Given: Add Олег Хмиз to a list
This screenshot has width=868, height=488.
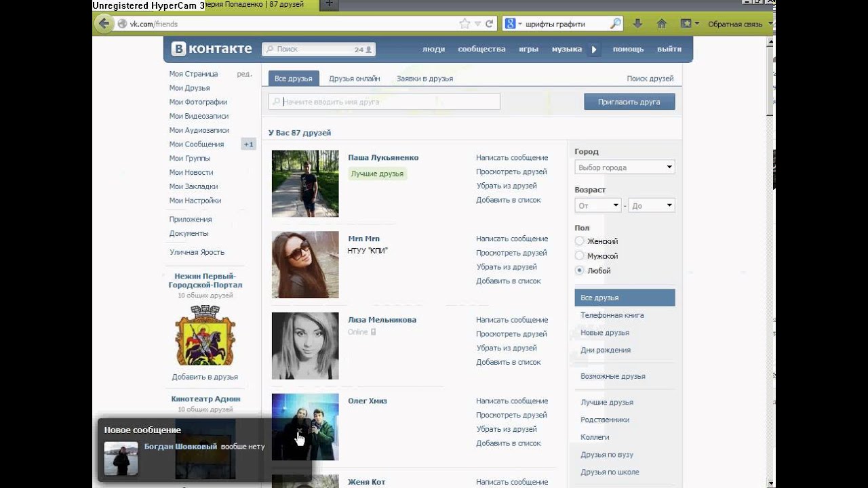Looking at the screenshot, I should (509, 443).
